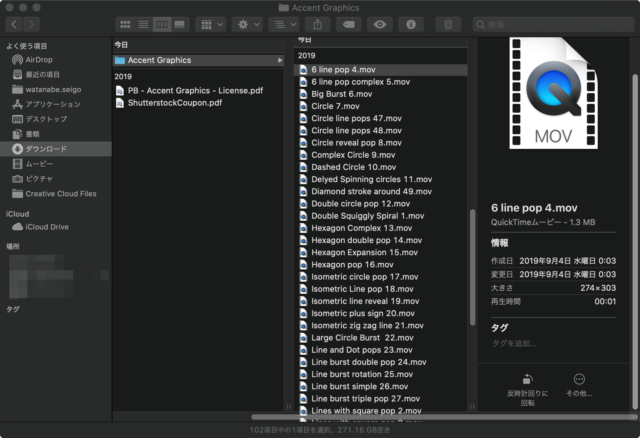Select Circle line pops 48.mov

380,131
